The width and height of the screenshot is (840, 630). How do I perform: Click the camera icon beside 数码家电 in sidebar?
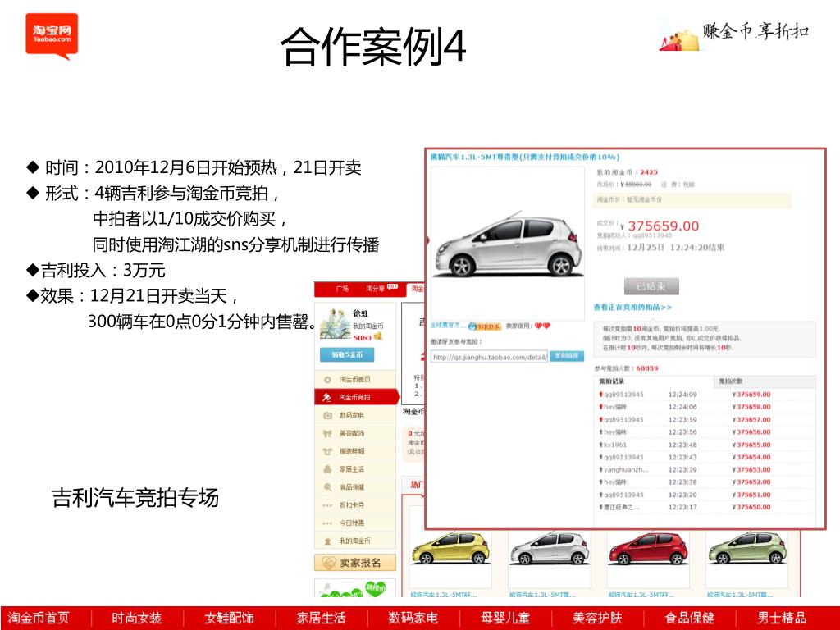coord(327,415)
